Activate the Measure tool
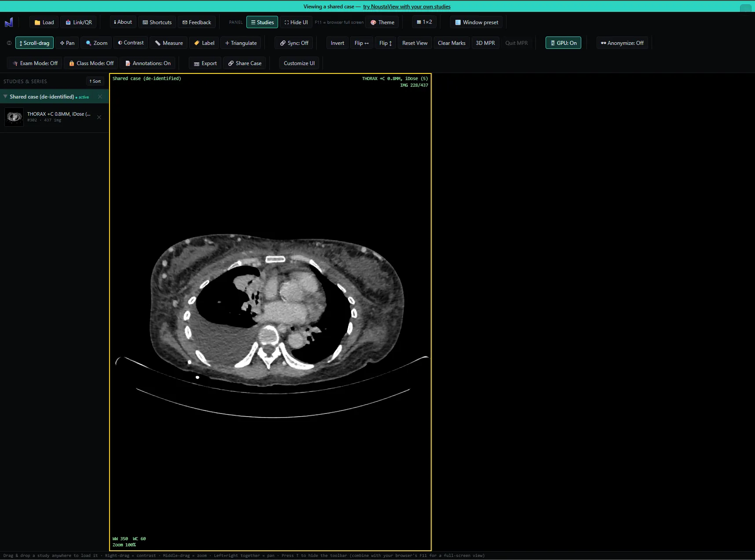The image size is (755, 560). [x=169, y=43]
